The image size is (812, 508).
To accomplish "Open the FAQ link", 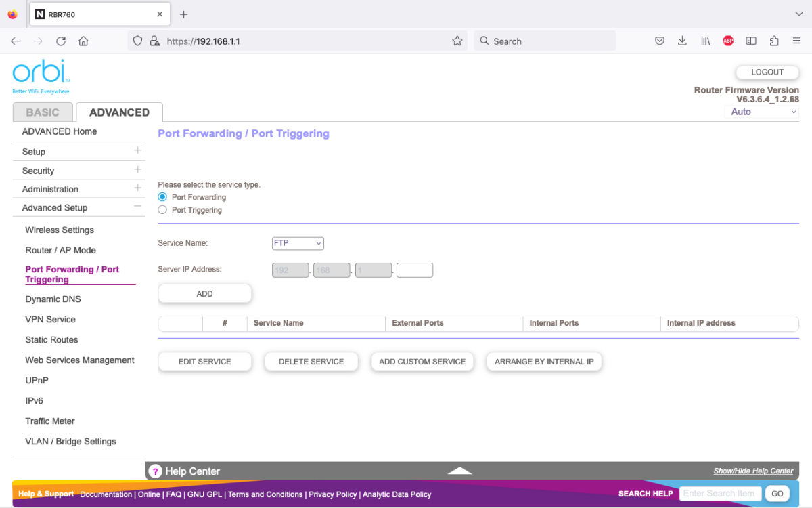I will pos(174,494).
